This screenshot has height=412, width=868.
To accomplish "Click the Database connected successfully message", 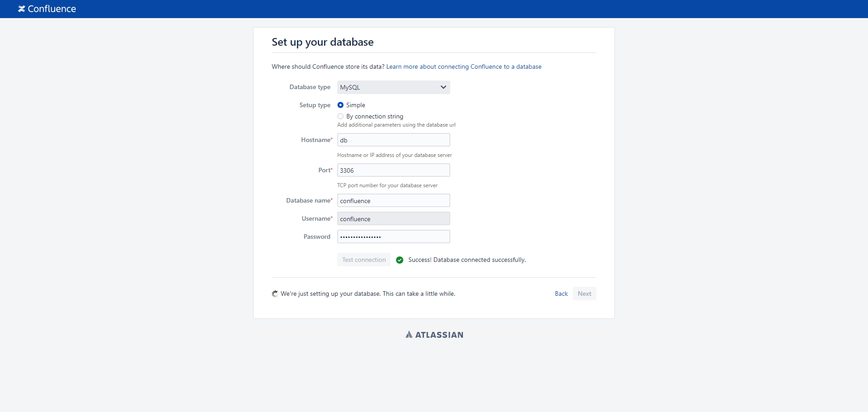I will 467,260.
